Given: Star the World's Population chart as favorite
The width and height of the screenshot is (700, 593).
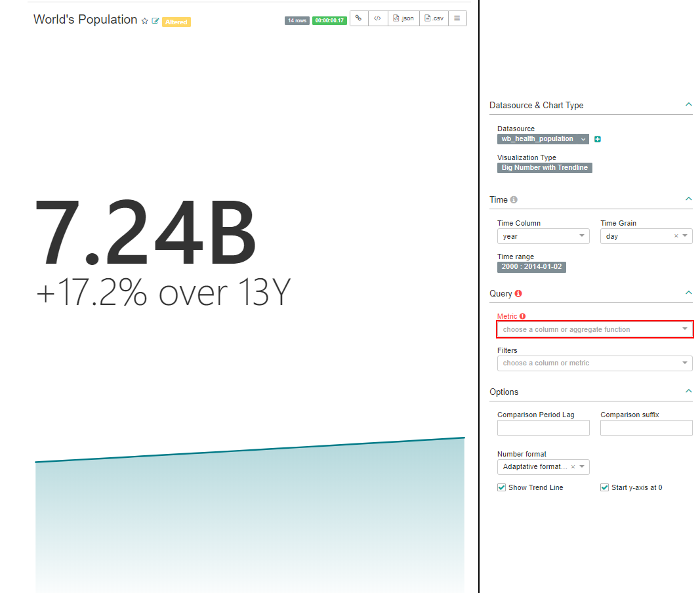Looking at the screenshot, I should pos(145,21).
